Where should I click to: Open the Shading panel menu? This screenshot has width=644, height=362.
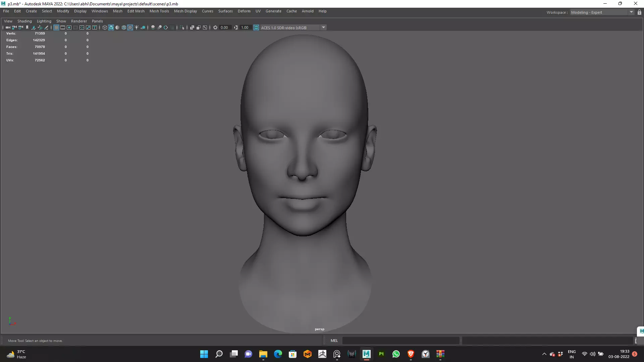tap(24, 21)
